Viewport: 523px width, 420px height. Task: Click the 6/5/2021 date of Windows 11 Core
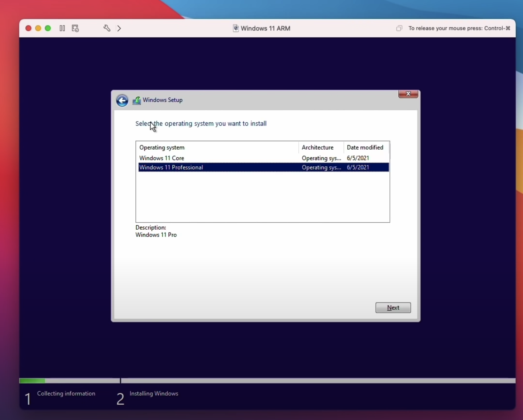click(x=358, y=158)
